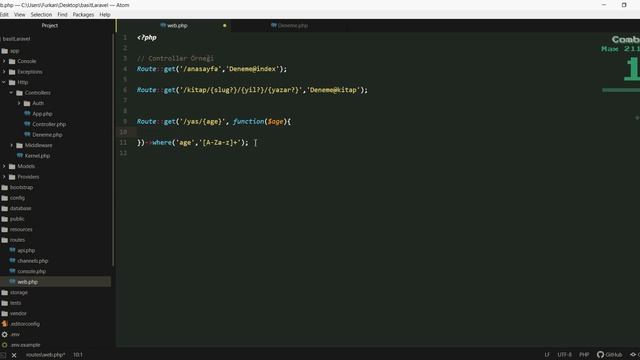640x360 pixels.
Task: Click the Controllers folder icon
Action: (19, 93)
